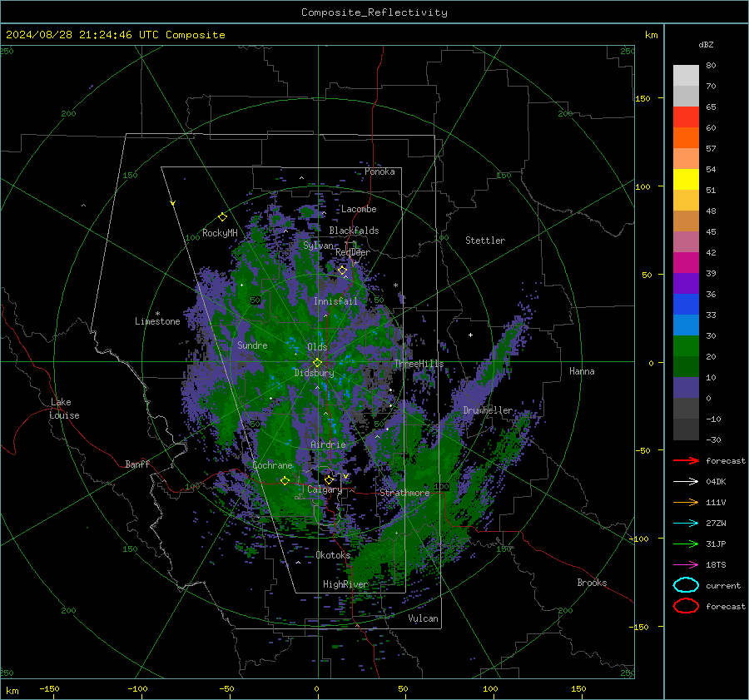Click the Composite_Reflectivity title text
Viewport: 749px width, 700px height.
374,12
